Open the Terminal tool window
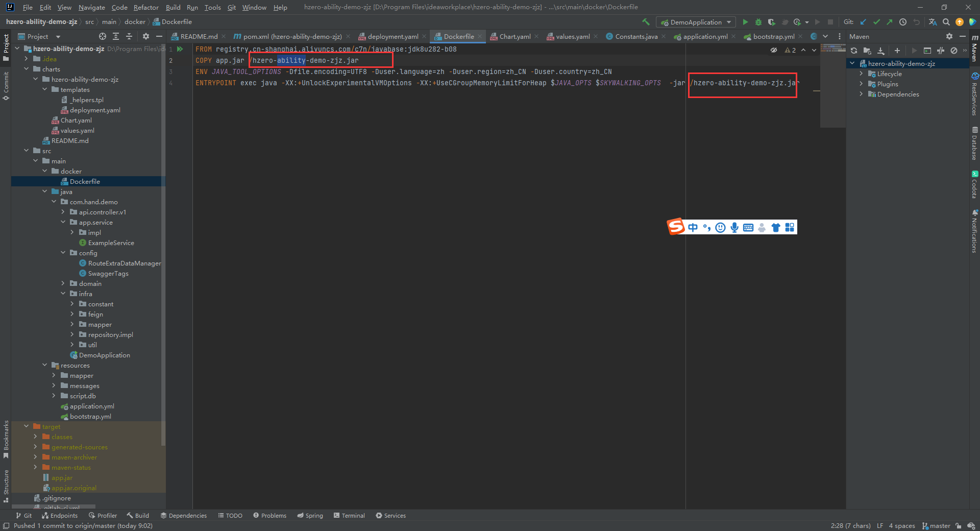The image size is (980, 531). pyautogui.click(x=349, y=516)
